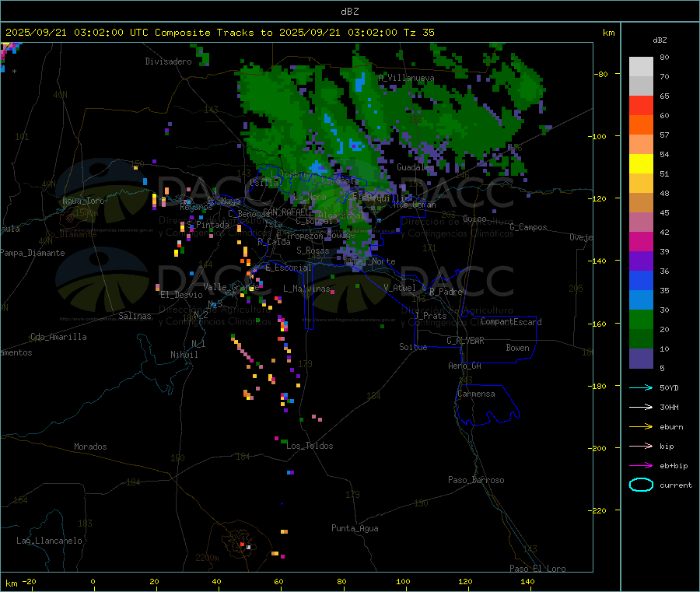Screen dimensions: 700x592
Task: Select the magenta 39 dBZ color swatch
Action: coord(641,241)
